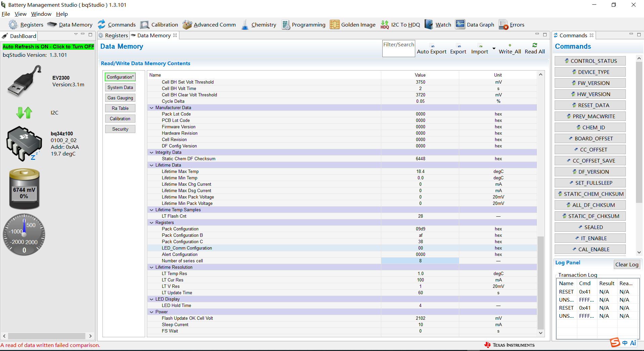Collapse the Registers group in the table

152,223
